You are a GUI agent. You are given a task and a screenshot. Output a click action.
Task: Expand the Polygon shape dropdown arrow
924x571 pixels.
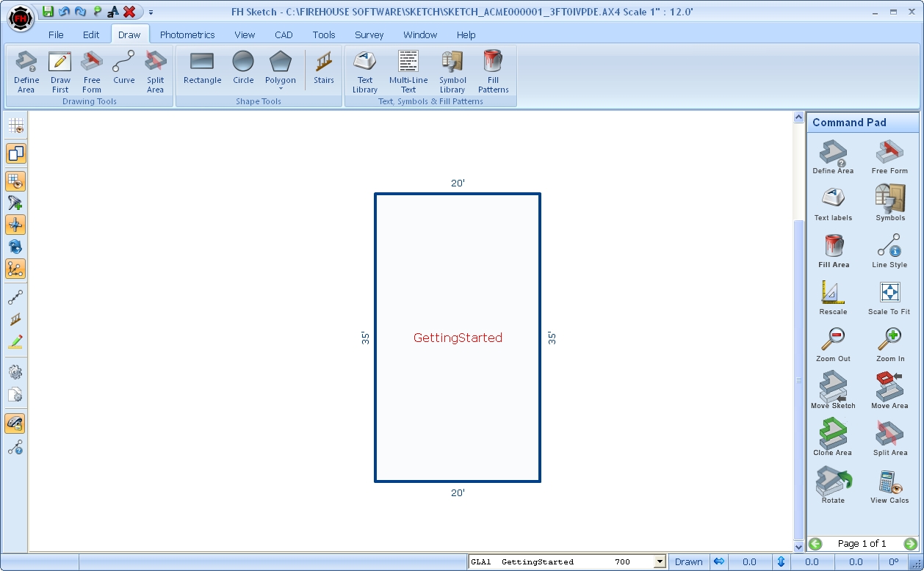coord(281,89)
